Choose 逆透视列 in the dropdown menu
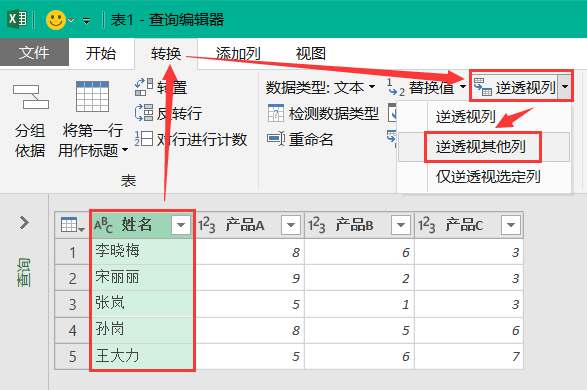Viewport: 587px width, 390px height. (x=484, y=117)
